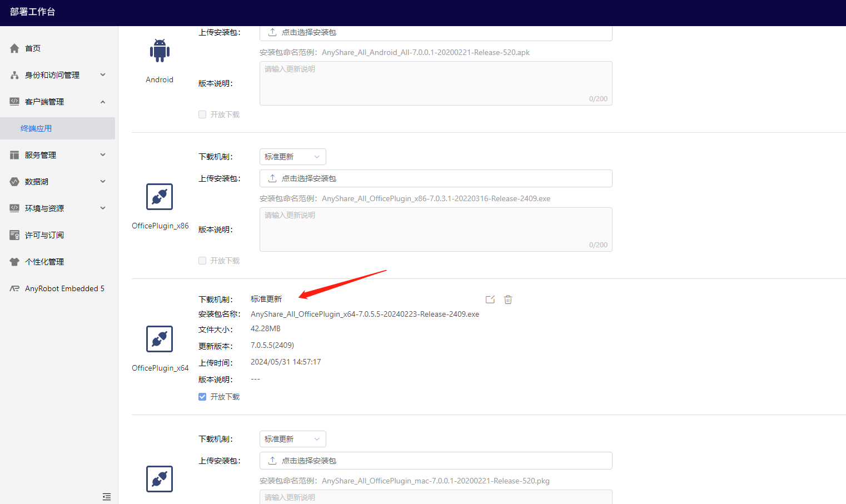Enable 开放下载 for Android
846x504 pixels.
tap(202, 114)
